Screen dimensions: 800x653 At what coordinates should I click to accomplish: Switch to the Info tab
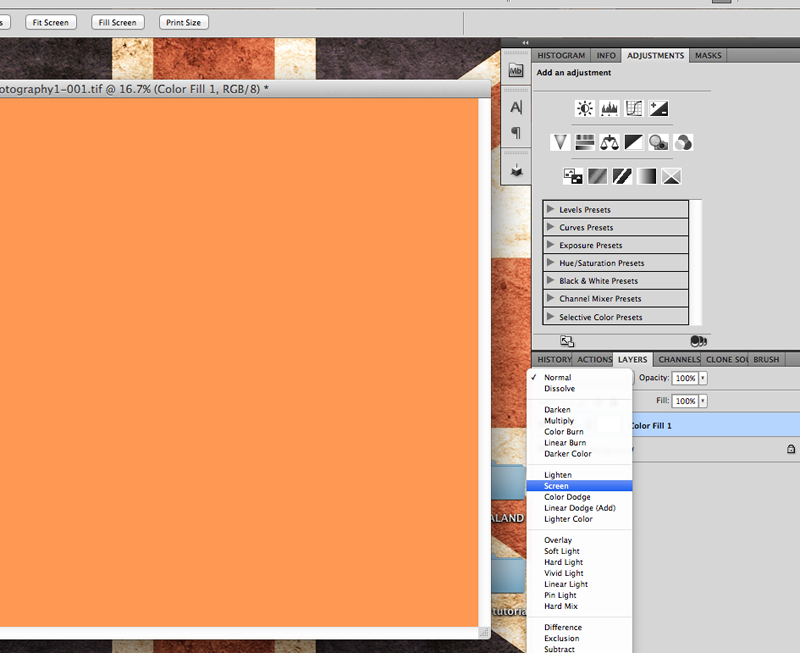pyautogui.click(x=606, y=55)
